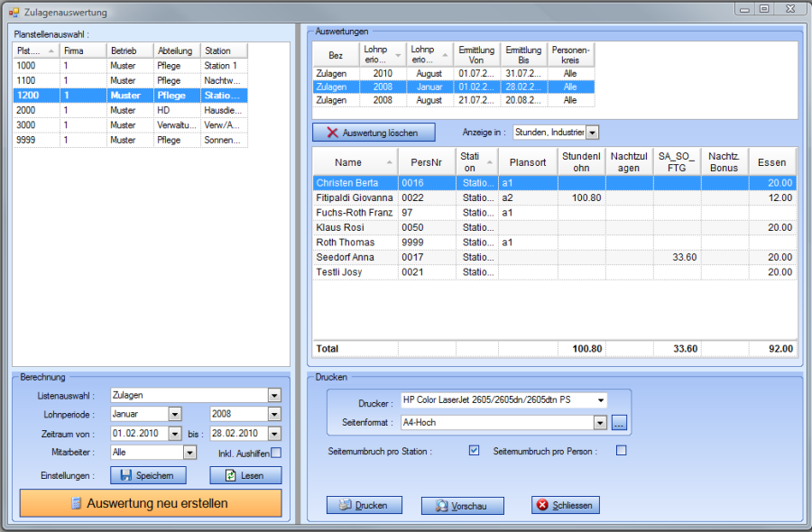Screen dimensions: 812x532
Task: Click the red close icon on Schliessen button
Action: click(542, 506)
